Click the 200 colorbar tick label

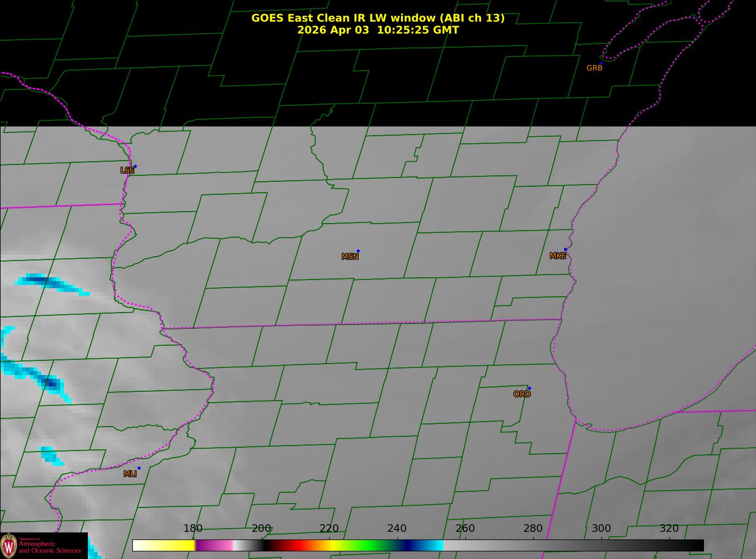[261, 529]
